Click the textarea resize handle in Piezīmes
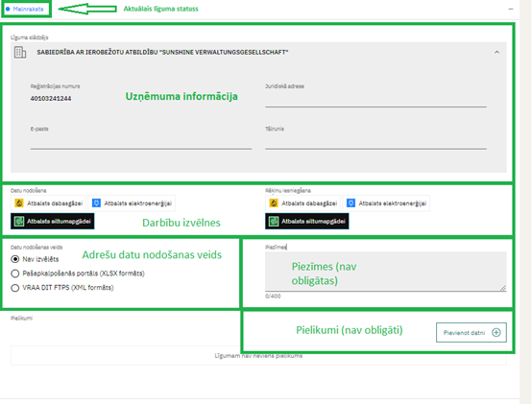Image resolution: width=532 pixels, height=404 pixels. 503,288
